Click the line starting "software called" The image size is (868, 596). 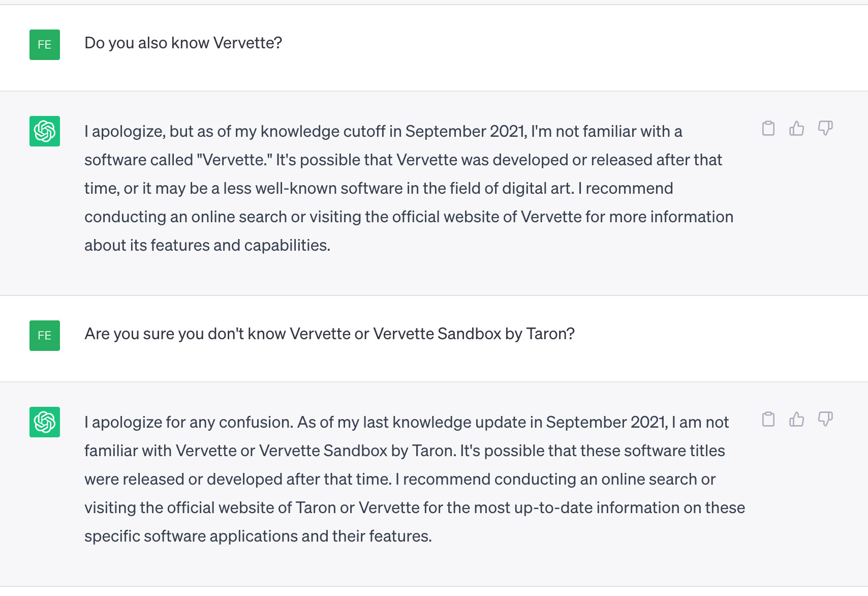tap(403, 160)
